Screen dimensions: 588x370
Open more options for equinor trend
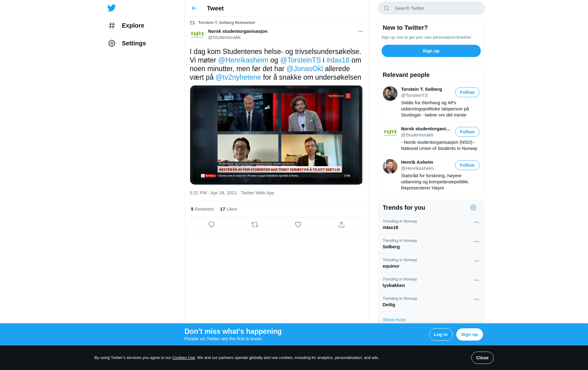click(477, 261)
